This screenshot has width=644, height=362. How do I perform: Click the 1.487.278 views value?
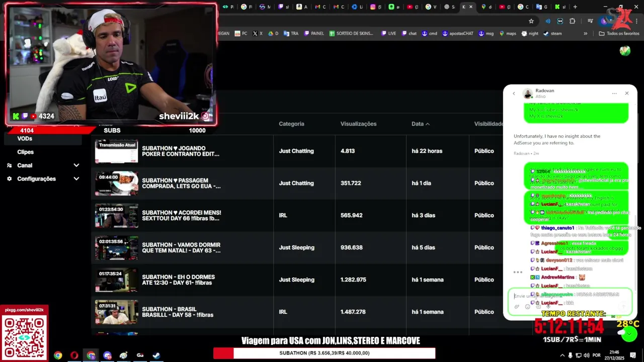[353, 312]
